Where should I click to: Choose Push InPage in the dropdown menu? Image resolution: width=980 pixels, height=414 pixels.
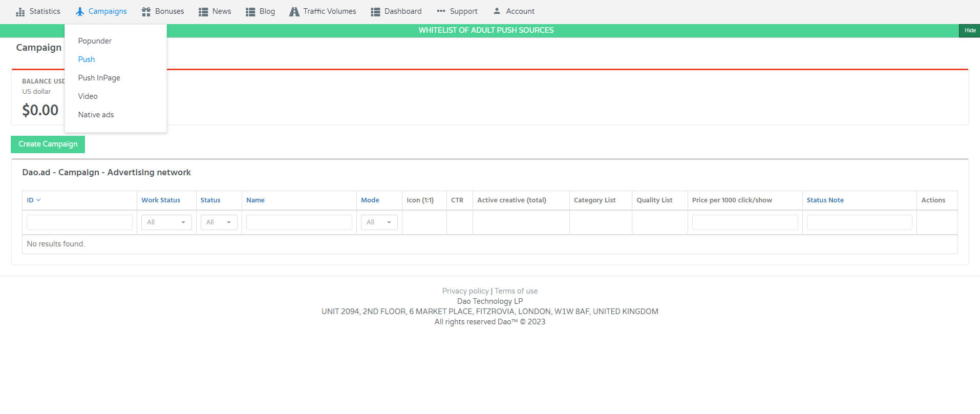click(x=99, y=78)
